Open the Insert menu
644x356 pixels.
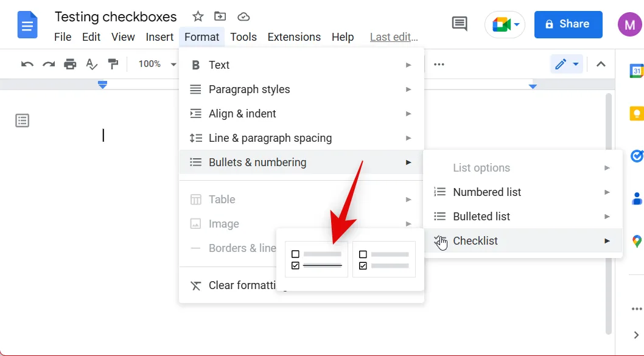tap(159, 37)
